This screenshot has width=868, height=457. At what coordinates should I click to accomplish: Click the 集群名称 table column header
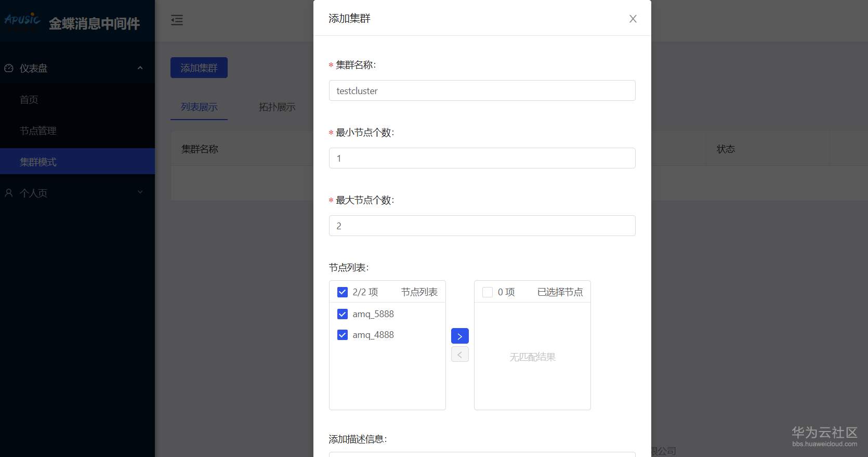coord(200,149)
